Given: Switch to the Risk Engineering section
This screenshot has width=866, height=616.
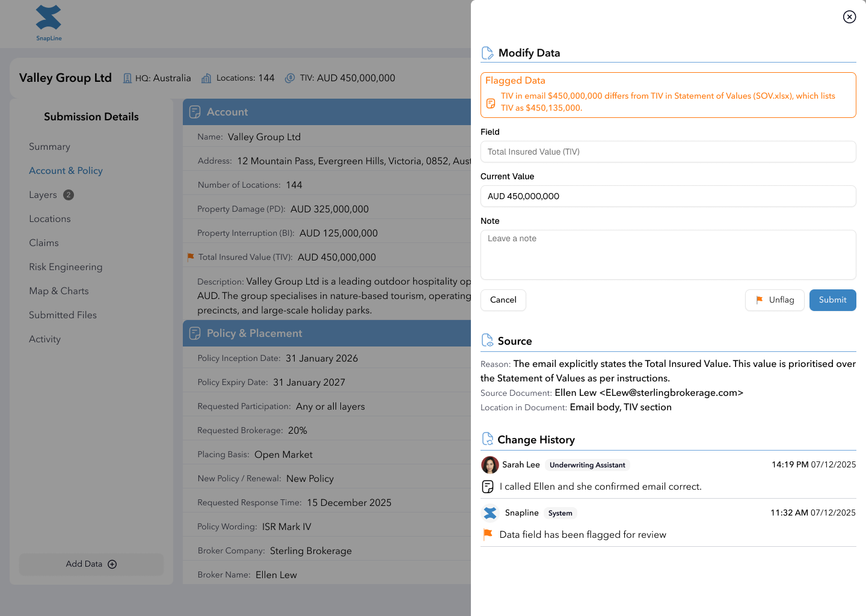Looking at the screenshot, I should coord(66,266).
